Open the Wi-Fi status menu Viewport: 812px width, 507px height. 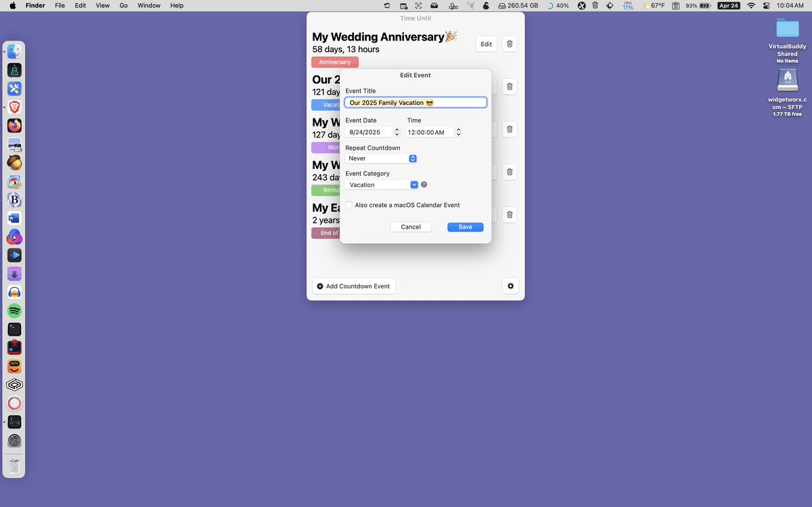750,5
